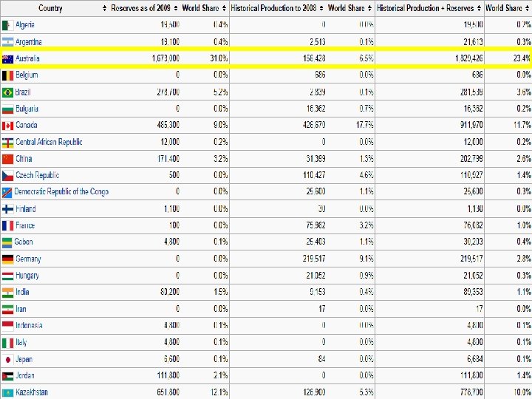The height and width of the screenshot is (399, 532).
Task: Click the France flag icon
Action: [7, 225]
